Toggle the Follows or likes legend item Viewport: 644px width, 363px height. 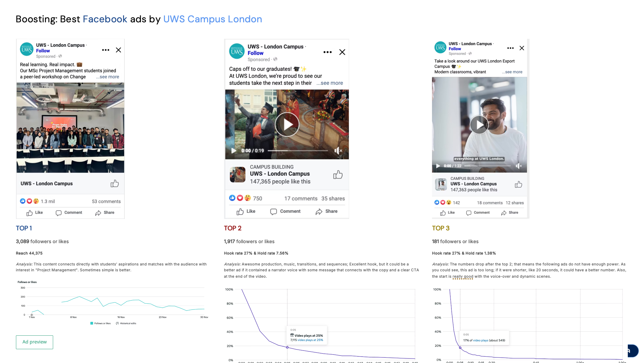point(100,323)
